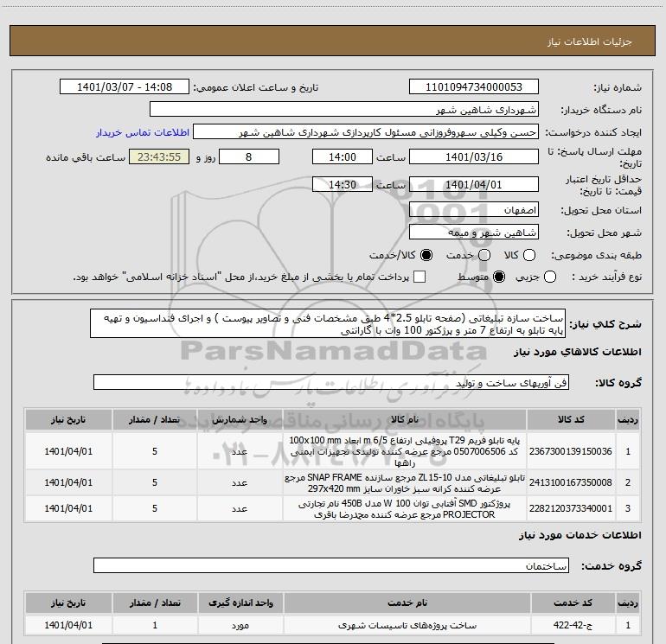Image resolution: width=666 pixels, height=644 pixels.
Task: Click the remaining days field 8
Action: (x=249, y=156)
